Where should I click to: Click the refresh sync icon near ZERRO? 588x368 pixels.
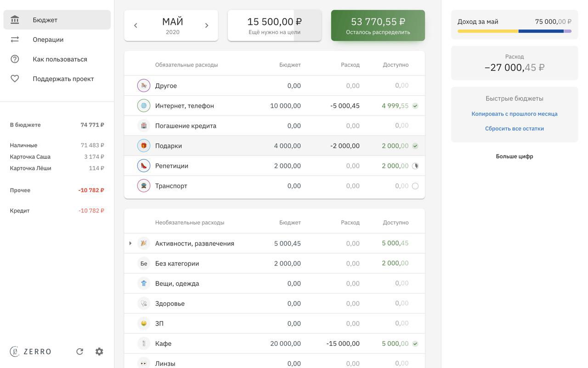[x=79, y=351]
